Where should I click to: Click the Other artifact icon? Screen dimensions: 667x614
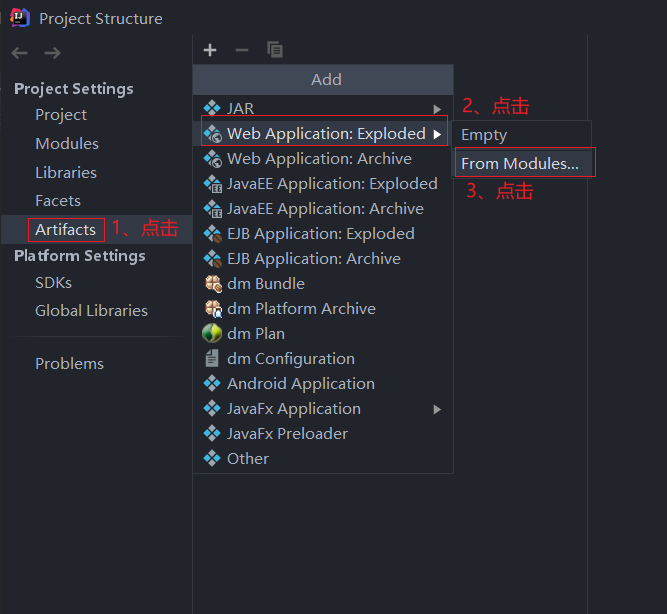(212, 459)
